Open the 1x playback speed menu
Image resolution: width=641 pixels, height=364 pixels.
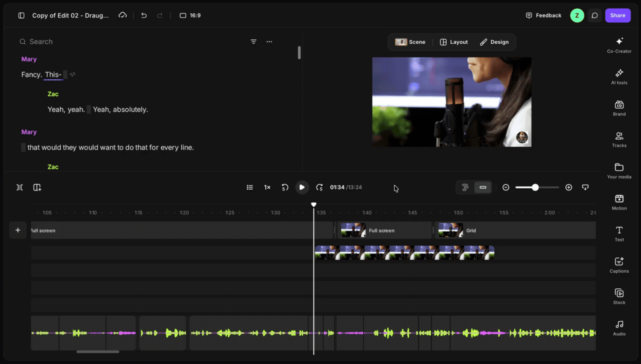coord(267,187)
